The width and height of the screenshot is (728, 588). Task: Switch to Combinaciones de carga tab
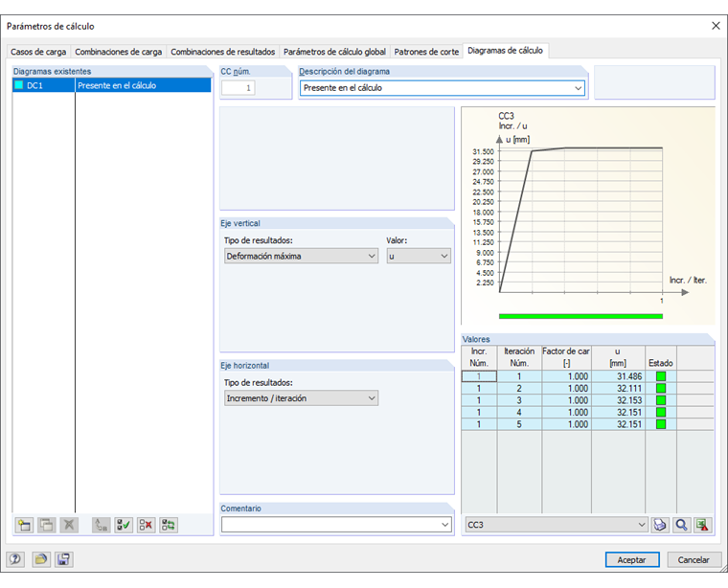pos(119,52)
